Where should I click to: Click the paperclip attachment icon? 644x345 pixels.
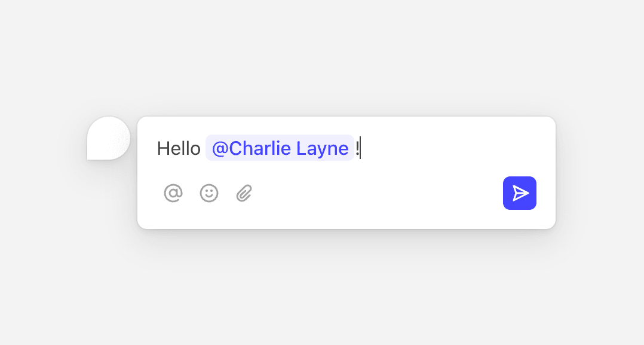point(244,193)
